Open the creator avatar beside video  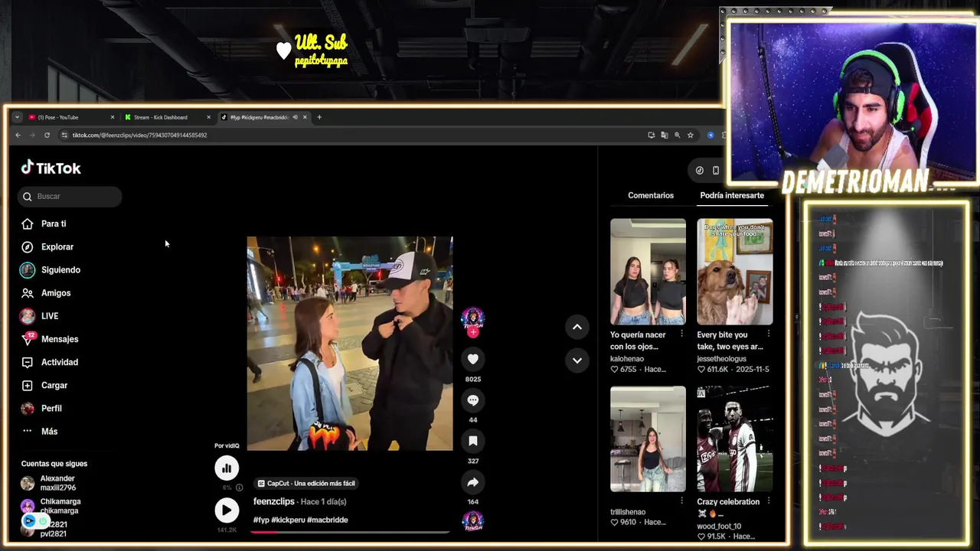pos(472,318)
